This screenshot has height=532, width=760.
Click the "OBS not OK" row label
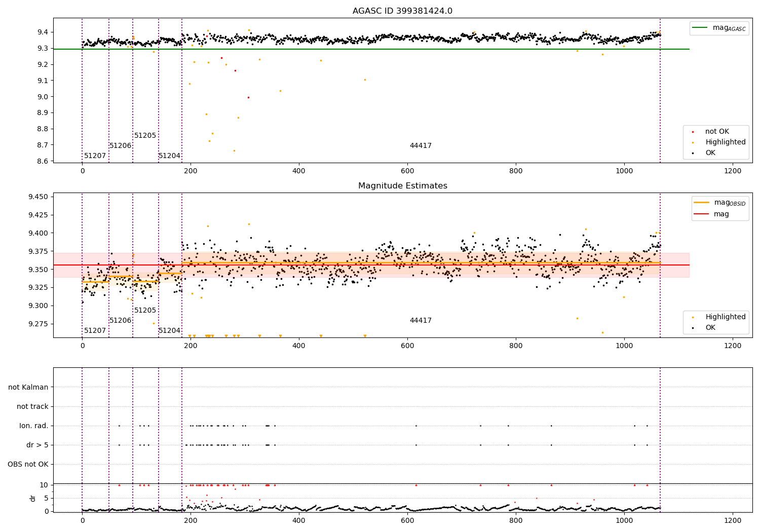[x=28, y=465]
